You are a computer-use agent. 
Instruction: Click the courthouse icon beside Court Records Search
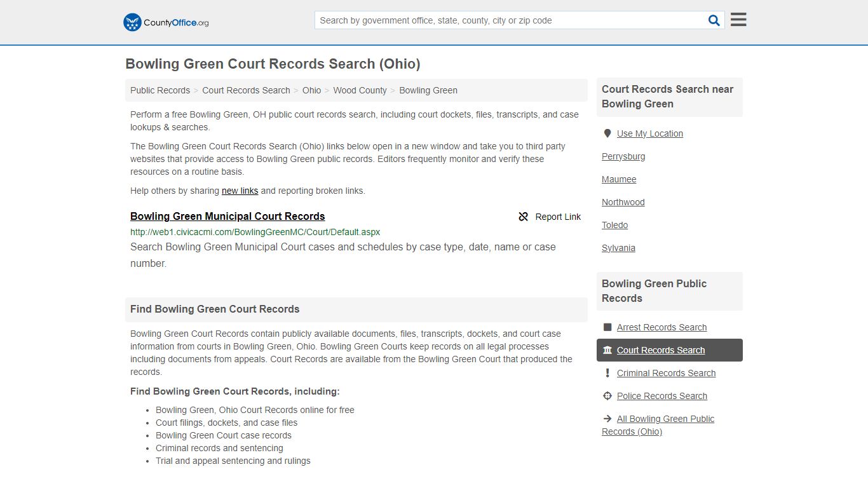[x=607, y=350]
